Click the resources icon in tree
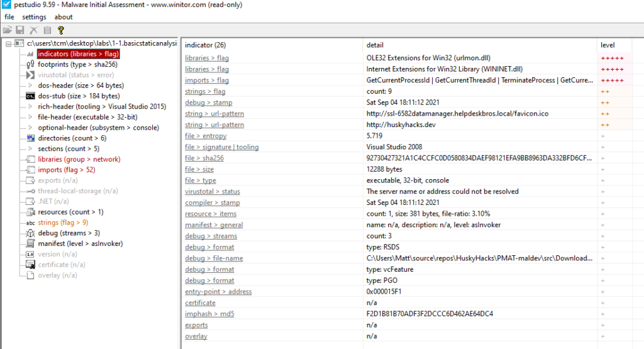The width and height of the screenshot is (644, 349). point(30,213)
